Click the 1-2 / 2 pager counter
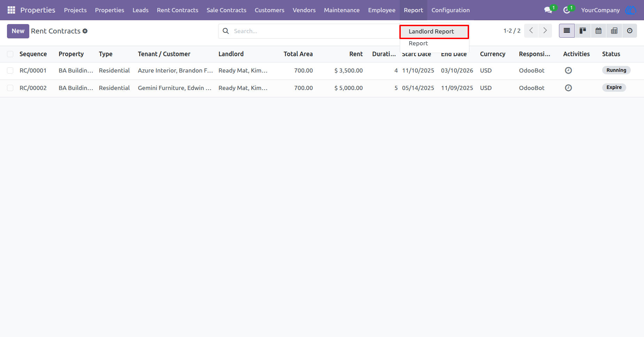The height and width of the screenshot is (337, 644). pos(512,31)
